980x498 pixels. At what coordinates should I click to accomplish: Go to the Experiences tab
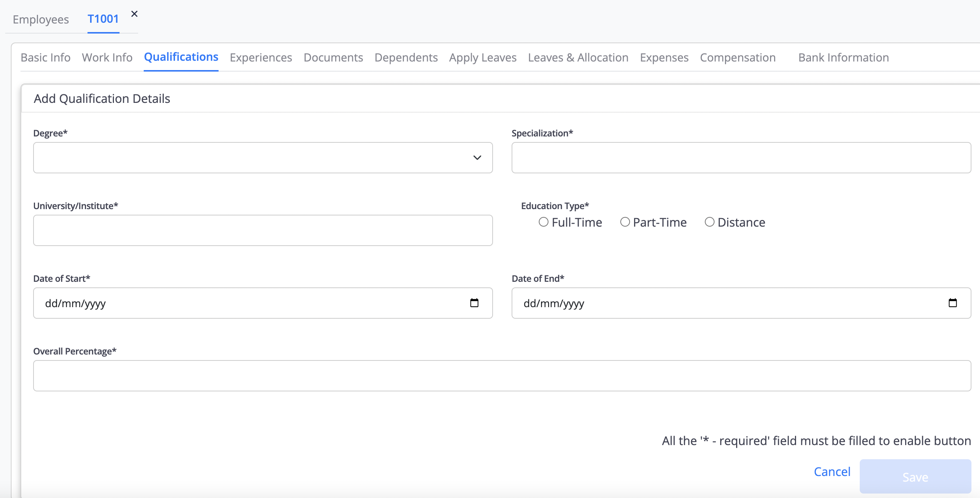261,57
